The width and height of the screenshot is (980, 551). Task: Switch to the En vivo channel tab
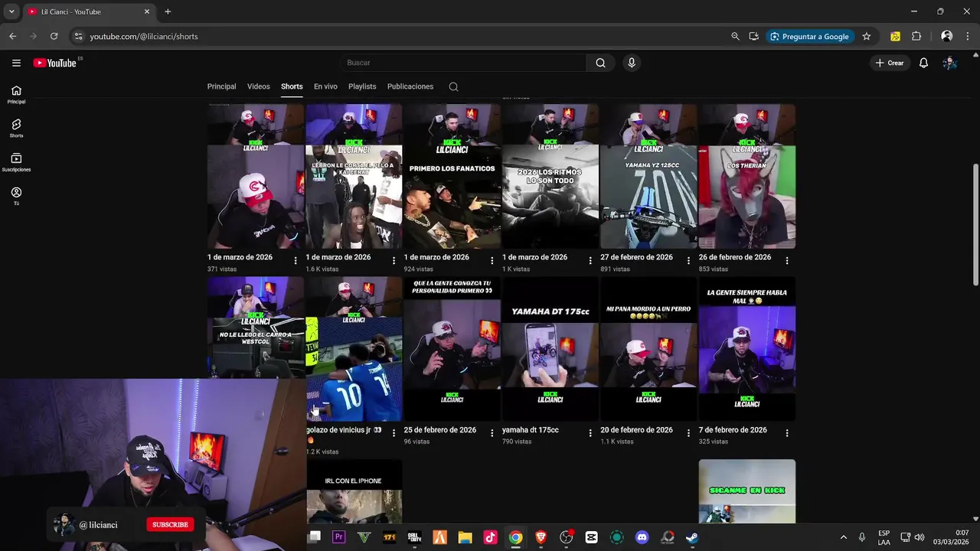(x=325, y=86)
